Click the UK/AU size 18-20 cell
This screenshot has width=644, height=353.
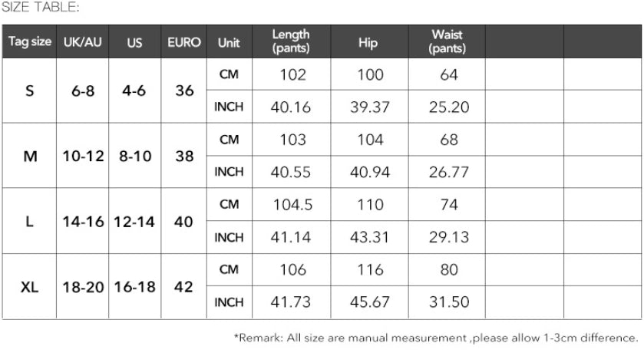(x=83, y=287)
